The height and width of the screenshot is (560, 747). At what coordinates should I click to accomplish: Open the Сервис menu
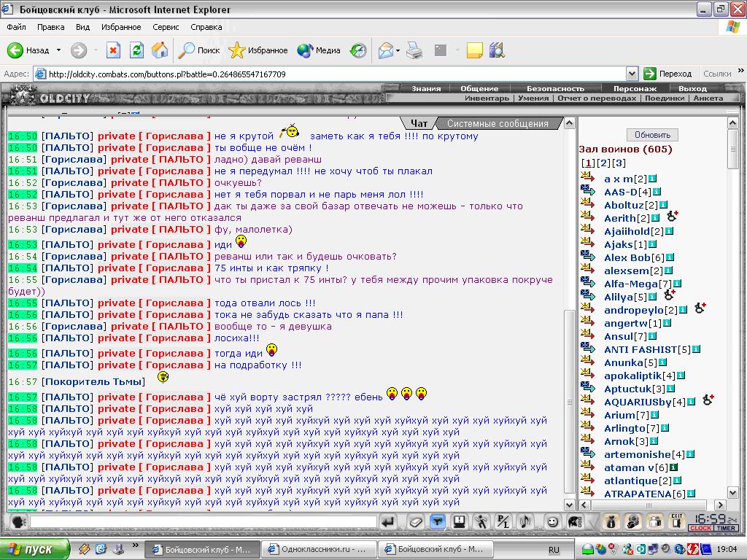pos(166,27)
